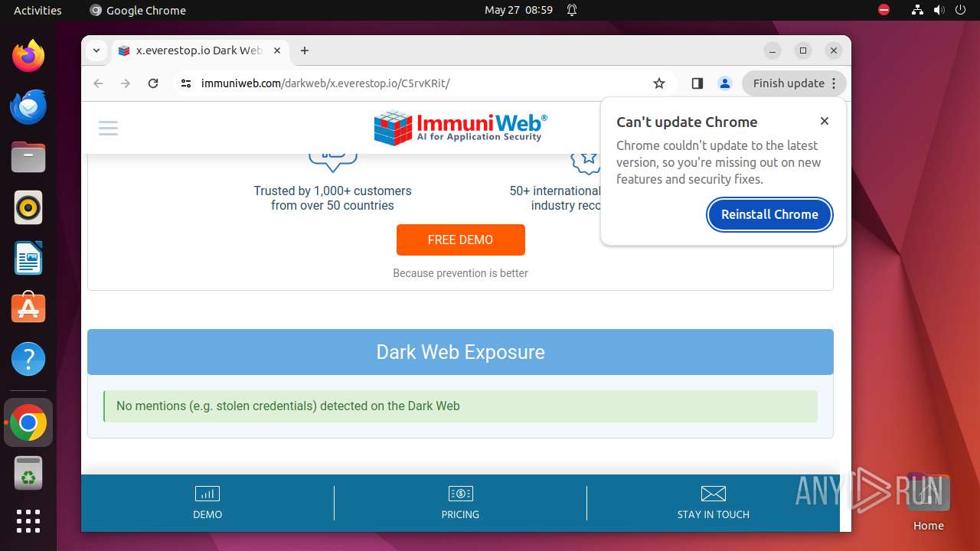Launch LibreOffice Writer from the dock
This screenshot has height=551, width=980.
click(x=28, y=258)
